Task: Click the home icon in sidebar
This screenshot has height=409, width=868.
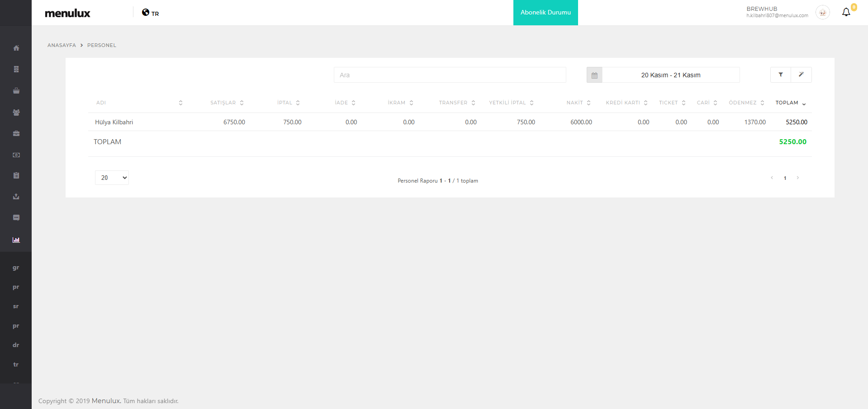Action: pos(16,48)
